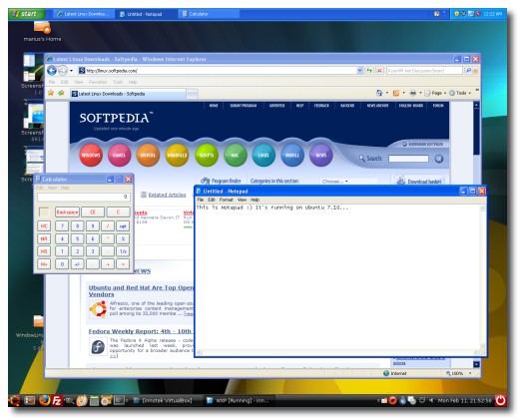This screenshot has width=520, height=420.
Task: Open View menu in Notepad
Action: [242, 200]
